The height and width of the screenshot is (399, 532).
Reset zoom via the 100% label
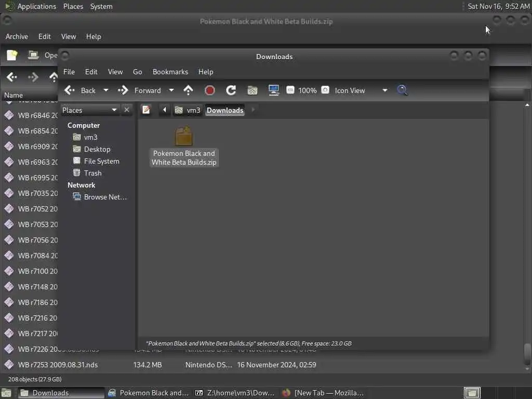coord(308,90)
